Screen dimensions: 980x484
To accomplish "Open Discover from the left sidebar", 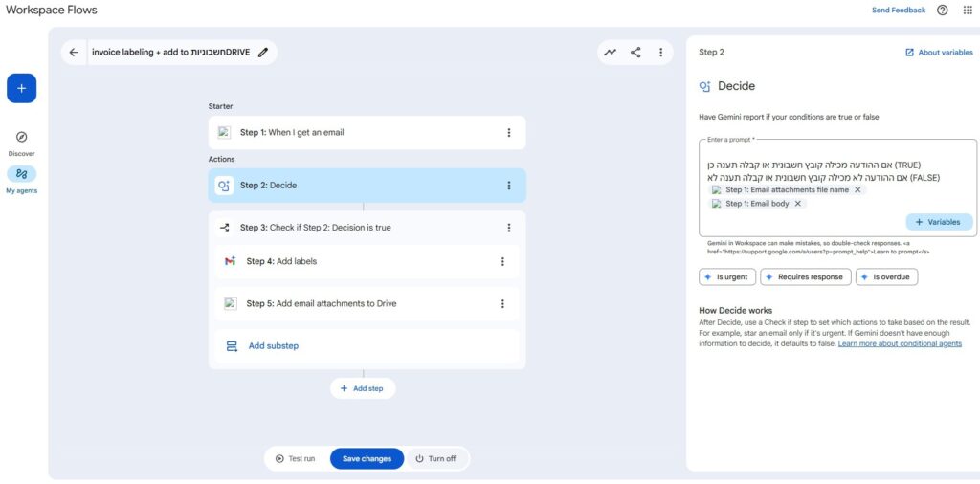I will click(21, 143).
